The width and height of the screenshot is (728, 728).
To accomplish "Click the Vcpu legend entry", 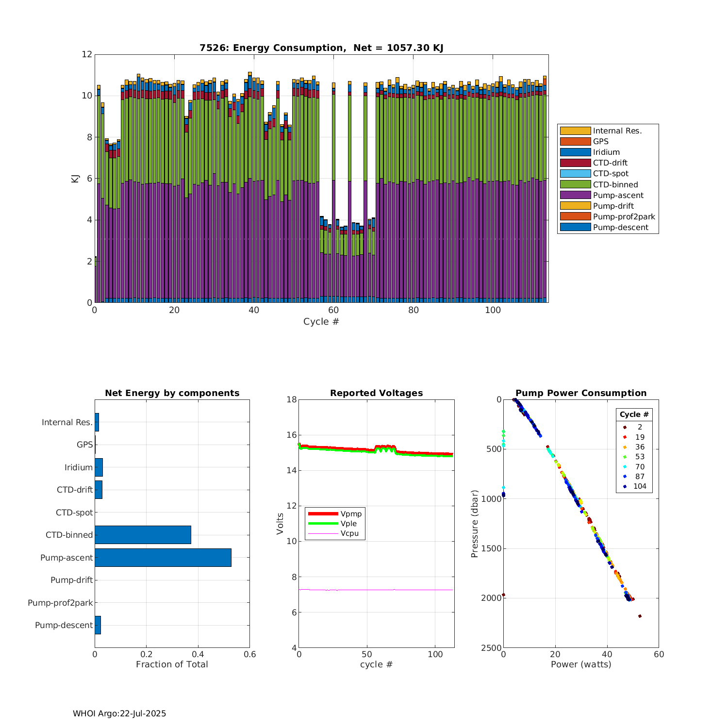I will tap(349, 533).
